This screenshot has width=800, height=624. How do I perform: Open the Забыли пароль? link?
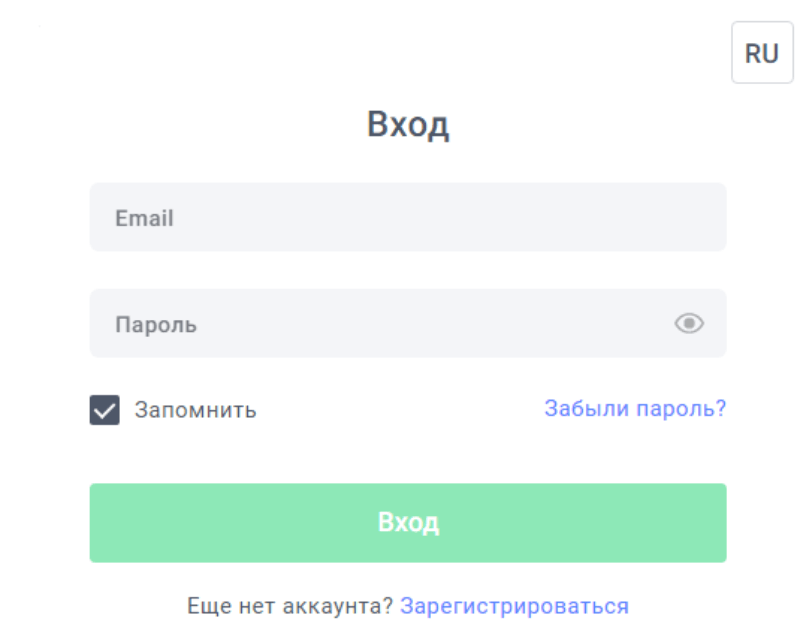pyautogui.click(x=634, y=408)
